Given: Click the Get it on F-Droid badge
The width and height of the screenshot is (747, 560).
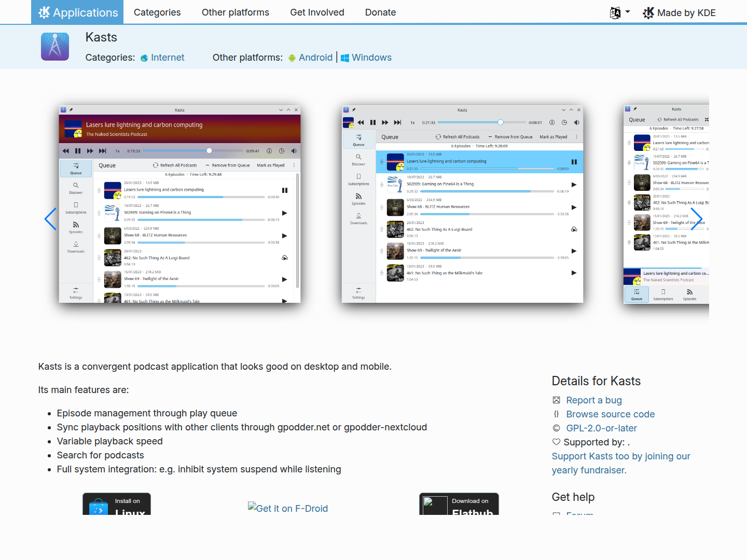Looking at the screenshot, I should coord(288,508).
